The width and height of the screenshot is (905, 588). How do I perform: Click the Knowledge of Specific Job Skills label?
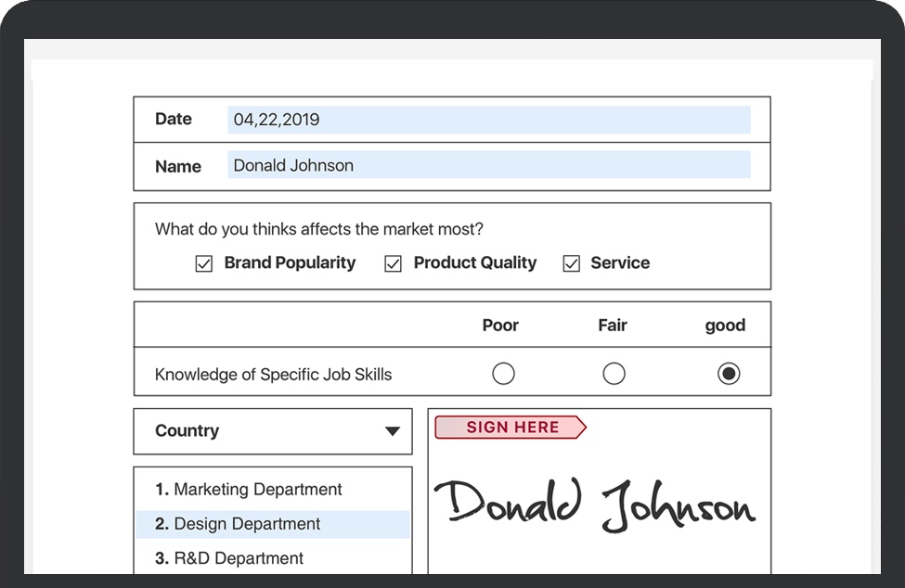coord(273,375)
